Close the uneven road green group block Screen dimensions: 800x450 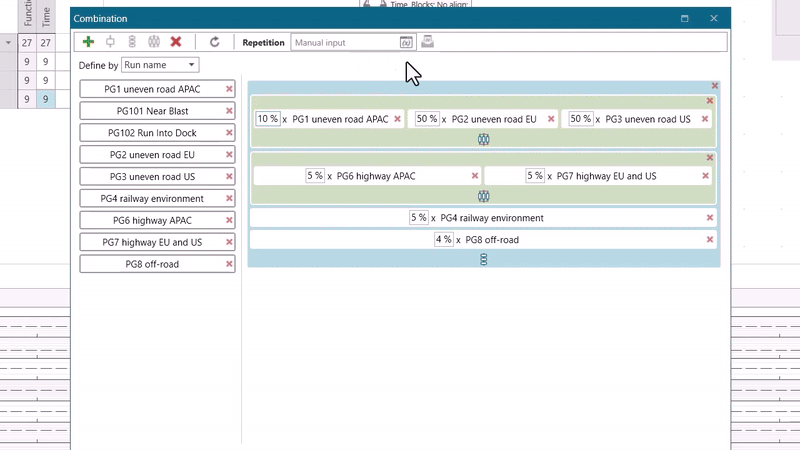[710, 101]
